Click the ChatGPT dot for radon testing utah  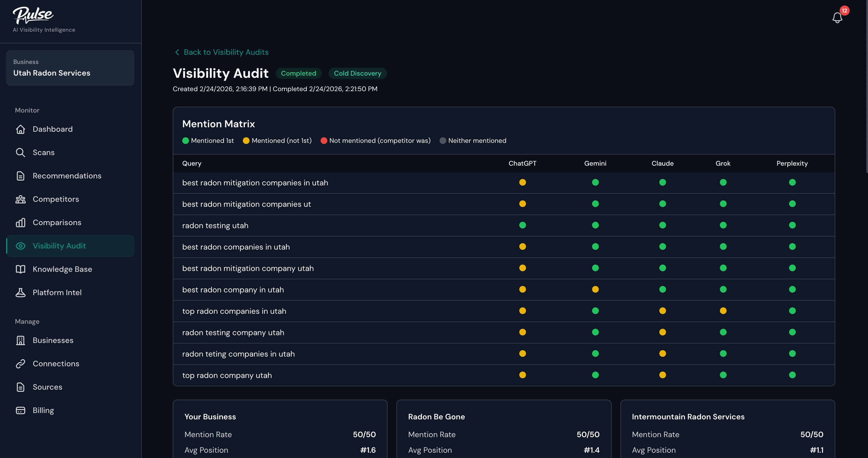click(x=523, y=225)
